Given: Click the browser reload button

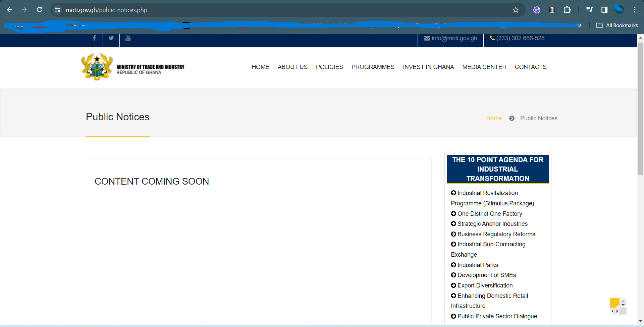Looking at the screenshot, I should 40,10.
